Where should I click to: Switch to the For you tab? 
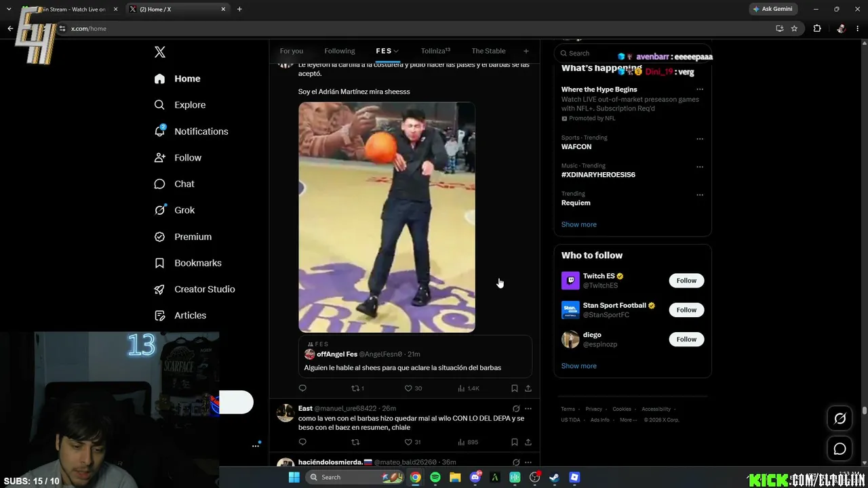coord(292,51)
